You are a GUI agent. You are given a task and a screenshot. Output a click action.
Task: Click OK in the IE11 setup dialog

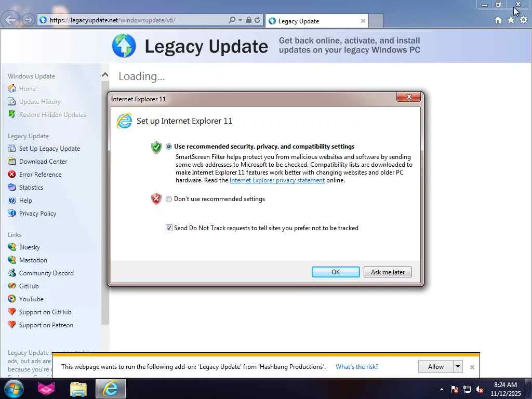tap(336, 272)
